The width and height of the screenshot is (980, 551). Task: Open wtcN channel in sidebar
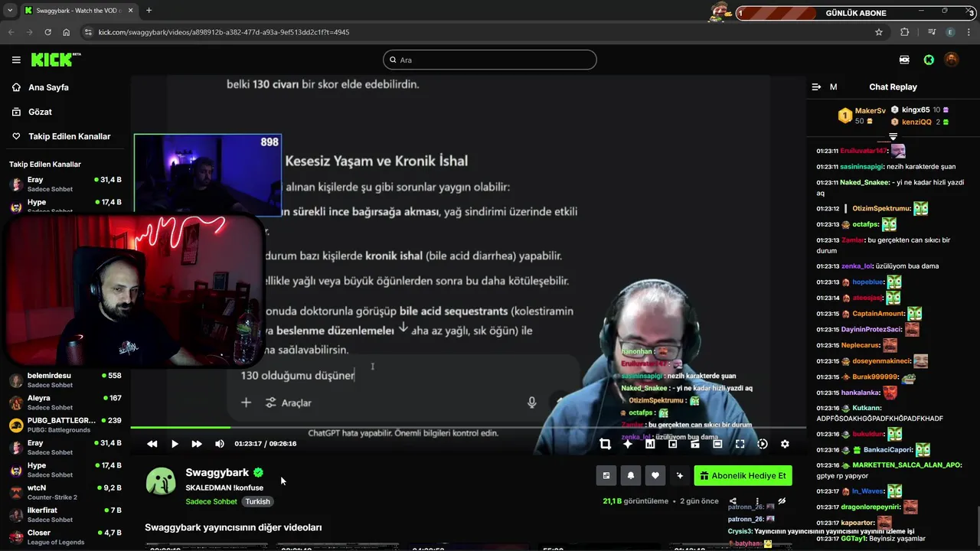(65, 492)
